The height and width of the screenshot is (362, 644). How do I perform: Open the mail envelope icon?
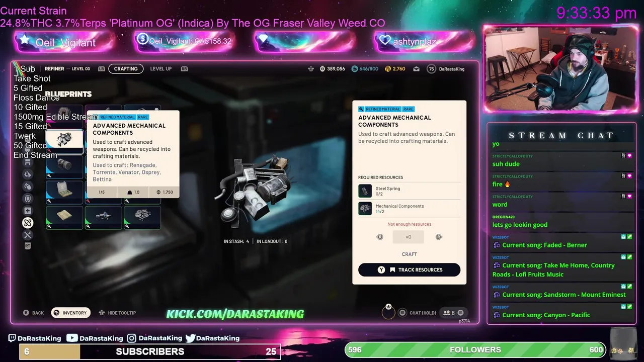(x=416, y=69)
